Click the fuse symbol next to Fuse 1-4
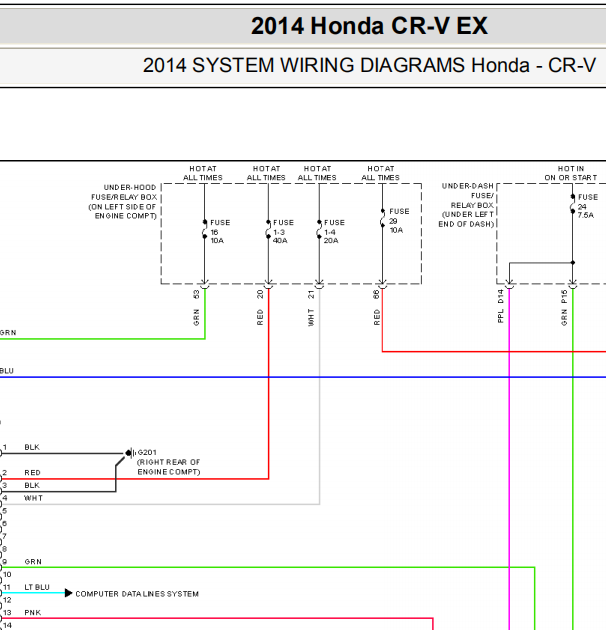Viewport: 606px width, 630px height. click(319, 229)
